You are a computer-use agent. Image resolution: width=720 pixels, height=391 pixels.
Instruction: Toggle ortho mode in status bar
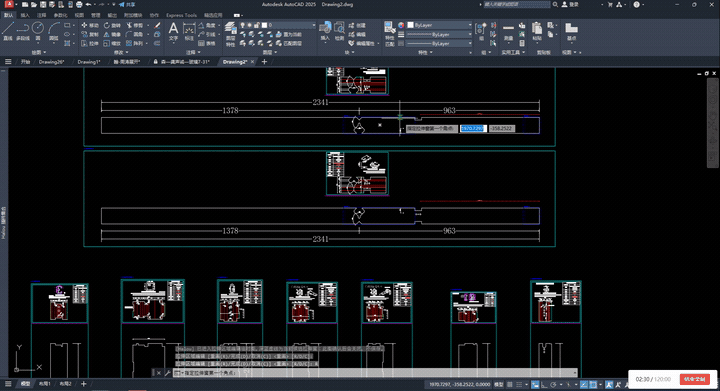point(544,385)
